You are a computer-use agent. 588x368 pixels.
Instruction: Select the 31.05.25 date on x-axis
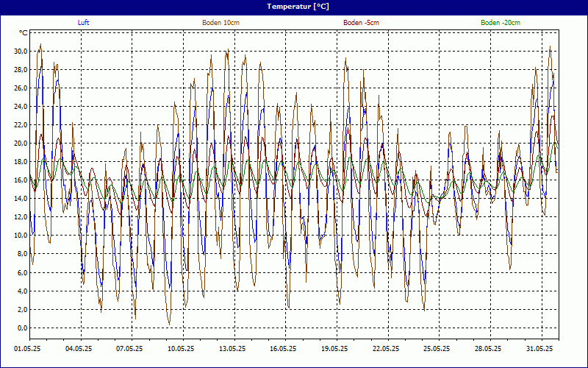(539, 349)
